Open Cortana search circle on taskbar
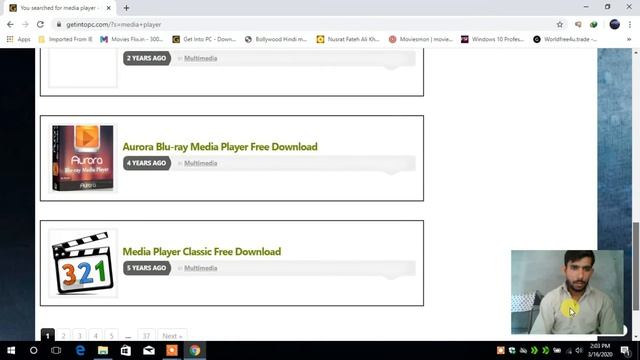 [x=33, y=350]
